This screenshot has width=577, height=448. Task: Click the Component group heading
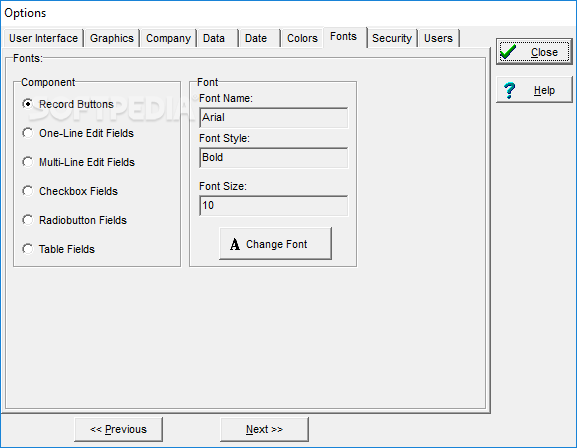click(x=48, y=82)
